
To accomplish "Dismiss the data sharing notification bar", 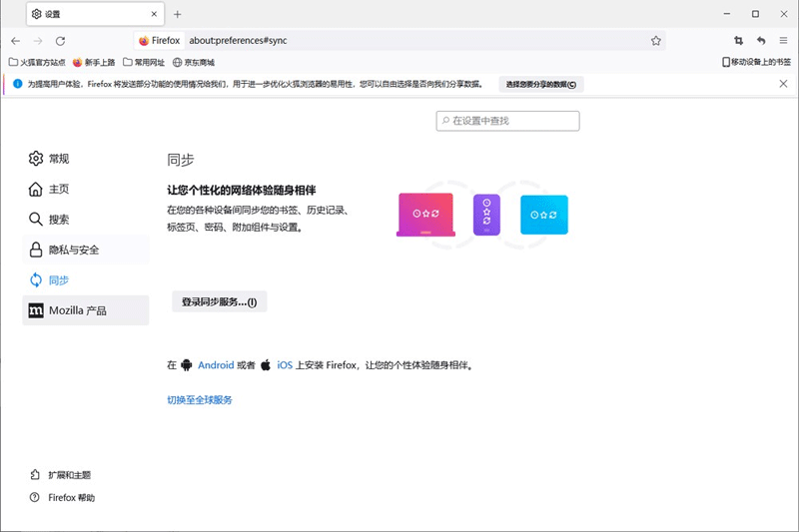I will [x=783, y=84].
